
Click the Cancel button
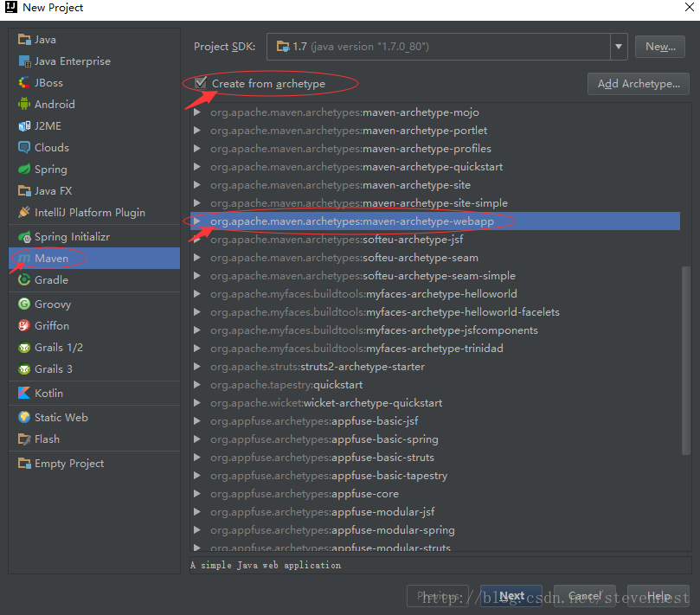point(585,596)
